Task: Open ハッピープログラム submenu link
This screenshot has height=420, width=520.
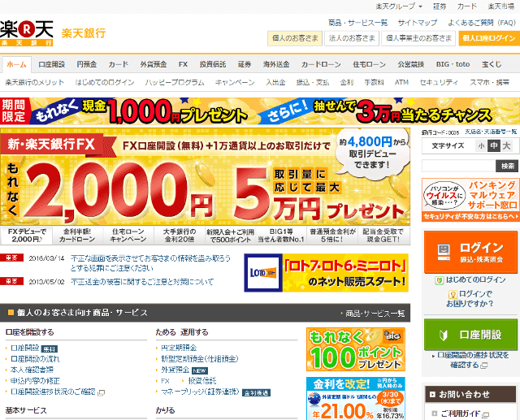Action: [x=175, y=82]
